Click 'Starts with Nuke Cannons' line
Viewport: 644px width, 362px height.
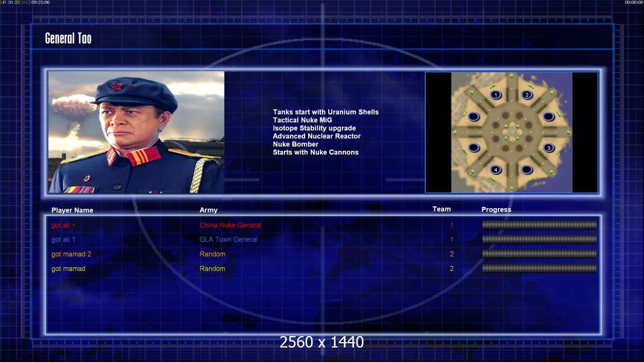[x=315, y=152]
